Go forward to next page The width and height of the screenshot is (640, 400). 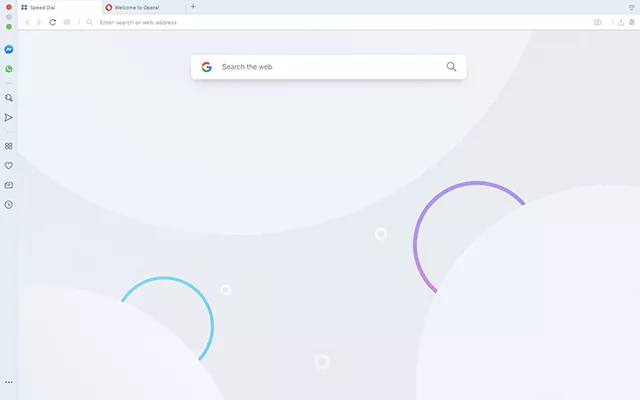click(x=39, y=22)
